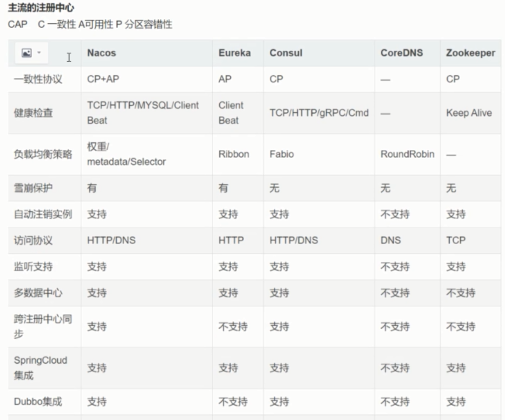Select the Eureka column header
This screenshot has width=505, height=420.
pos(234,53)
